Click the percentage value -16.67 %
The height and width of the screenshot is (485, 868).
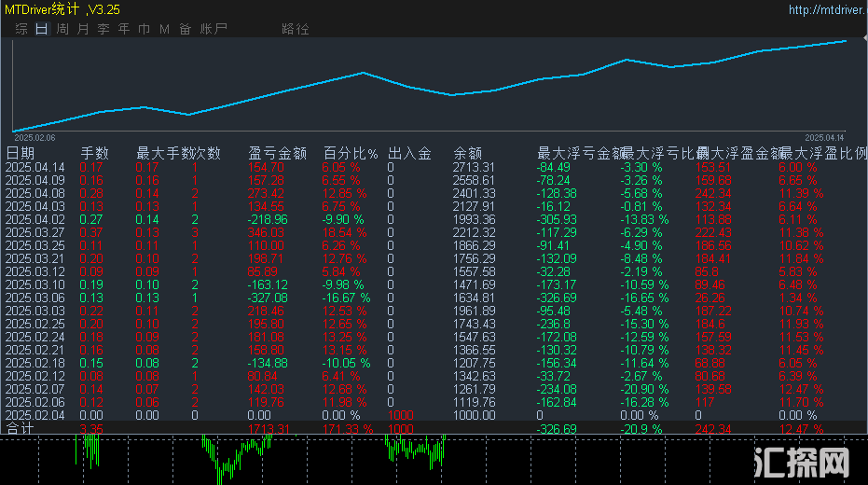point(347,298)
